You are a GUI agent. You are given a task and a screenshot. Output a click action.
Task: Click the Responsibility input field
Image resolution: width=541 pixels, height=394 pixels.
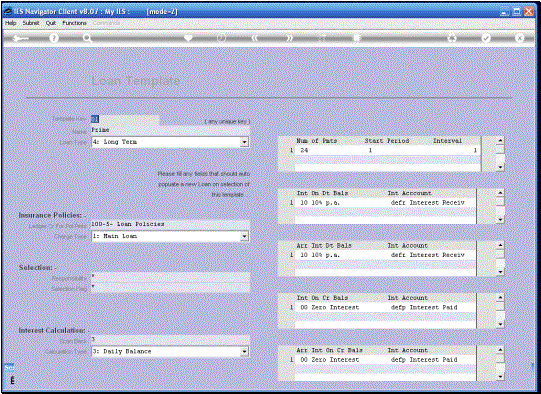pyautogui.click(x=170, y=277)
